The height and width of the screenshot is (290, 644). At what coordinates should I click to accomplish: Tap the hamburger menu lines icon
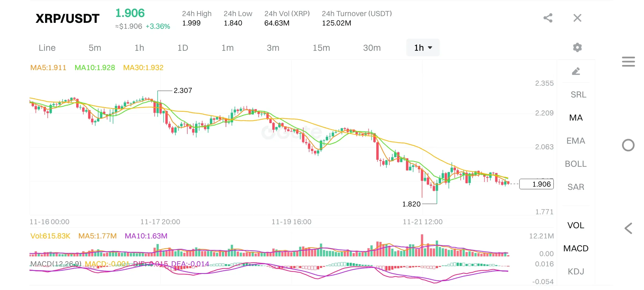point(628,61)
